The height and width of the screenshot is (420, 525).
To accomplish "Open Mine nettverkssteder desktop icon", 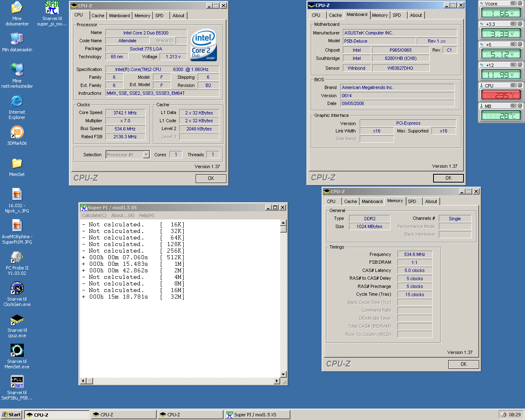I will pos(17,76).
